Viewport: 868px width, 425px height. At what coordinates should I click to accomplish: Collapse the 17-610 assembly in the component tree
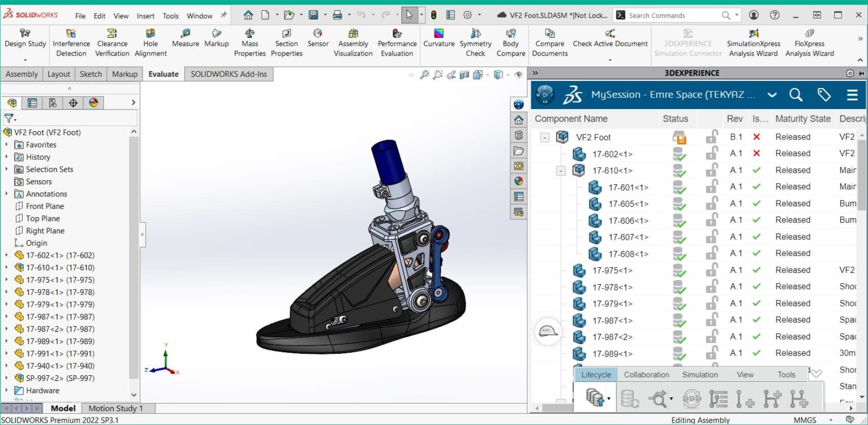pyautogui.click(x=561, y=170)
